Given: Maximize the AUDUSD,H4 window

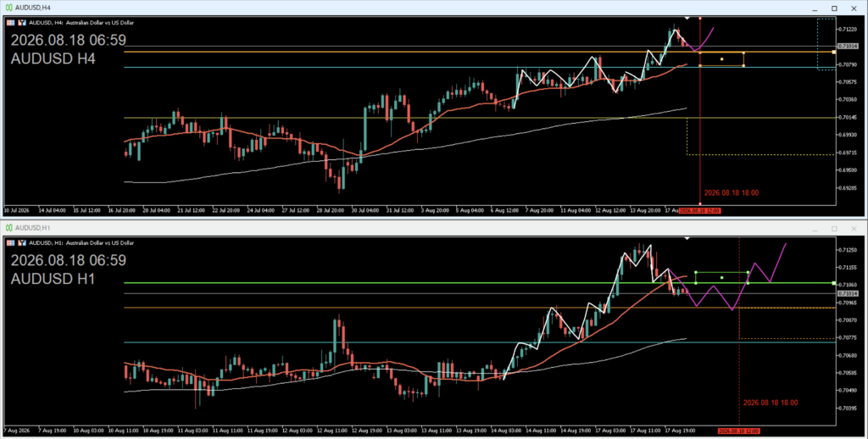Looking at the screenshot, I should 834,8.
